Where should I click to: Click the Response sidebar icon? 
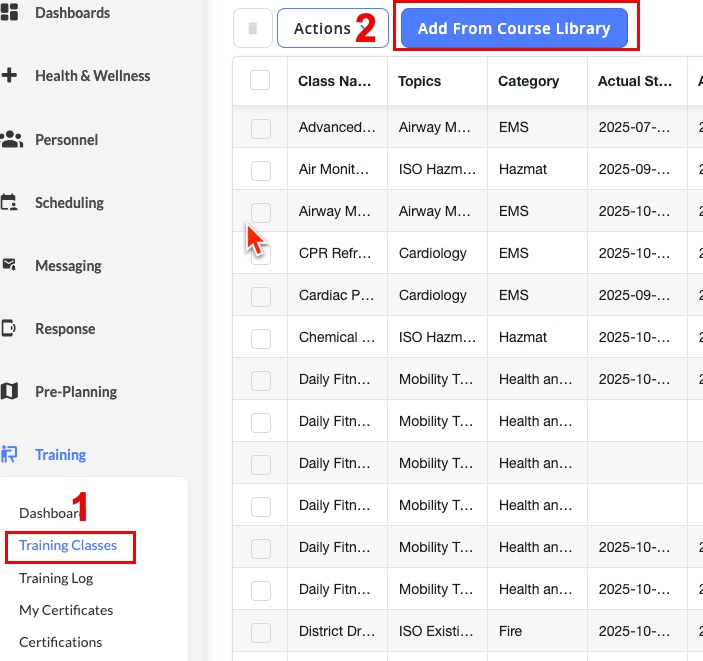coord(10,329)
